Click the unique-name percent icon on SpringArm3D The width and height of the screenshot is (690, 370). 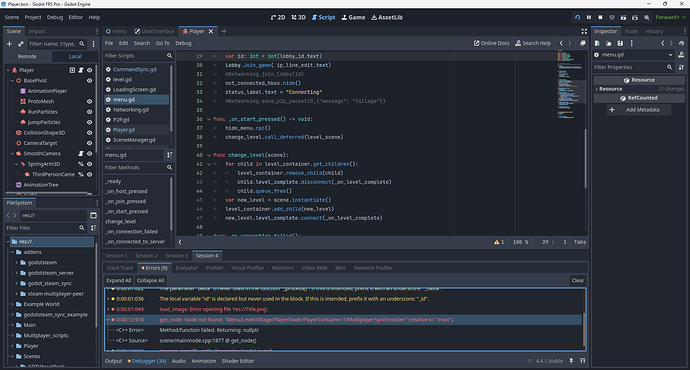point(81,164)
